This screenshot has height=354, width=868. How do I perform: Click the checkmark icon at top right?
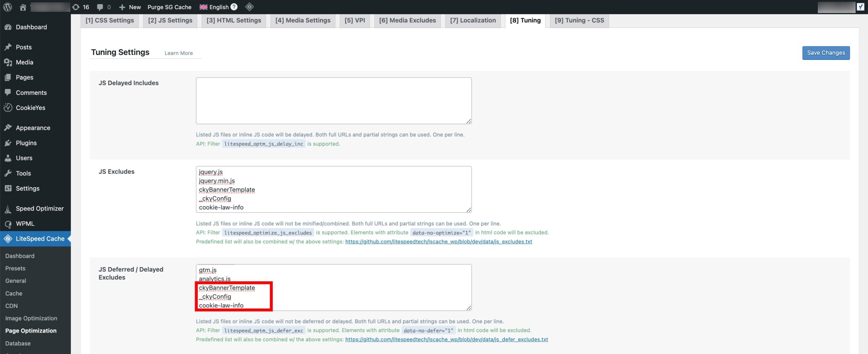[861, 7]
